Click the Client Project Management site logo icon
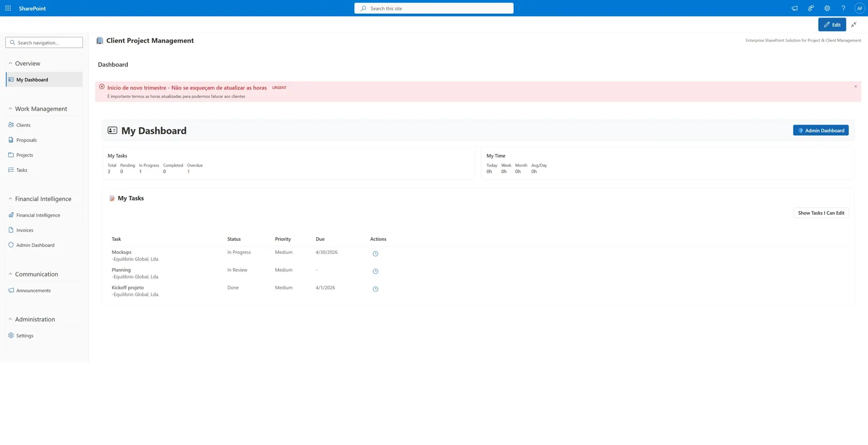Viewport: 868px width, 445px height. click(x=100, y=41)
